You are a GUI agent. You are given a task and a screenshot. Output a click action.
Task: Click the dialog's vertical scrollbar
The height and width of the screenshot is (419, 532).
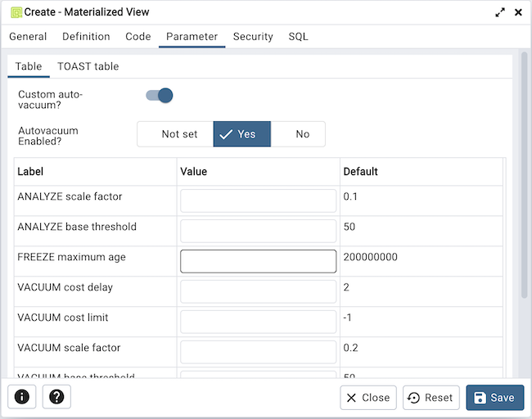tap(525, 180)
